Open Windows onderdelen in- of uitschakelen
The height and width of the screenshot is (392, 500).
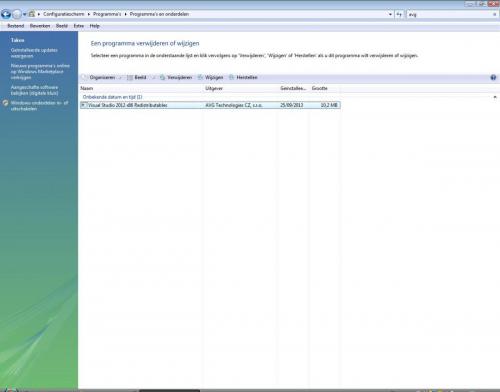tap(39, 106)
